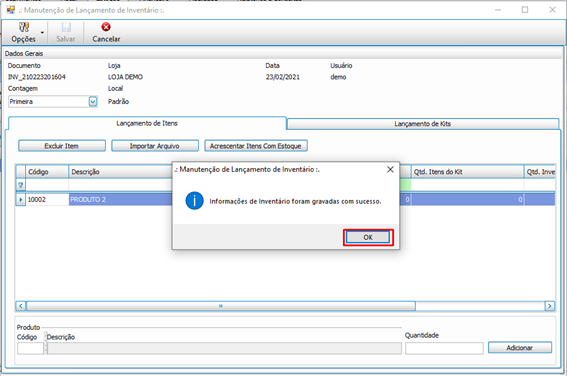This screenshot has height=376, width=567.
Task: Click the grid scrollbar left arrow
Action: pos(21,306)
